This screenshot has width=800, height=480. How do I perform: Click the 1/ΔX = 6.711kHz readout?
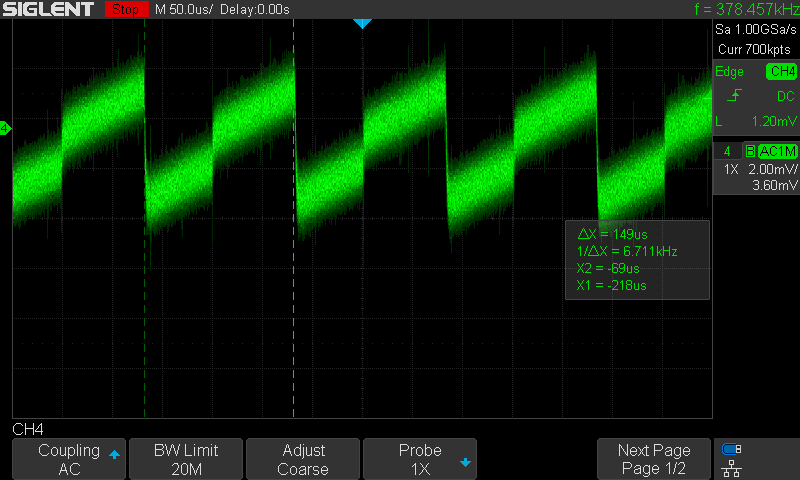click(627, 251)
